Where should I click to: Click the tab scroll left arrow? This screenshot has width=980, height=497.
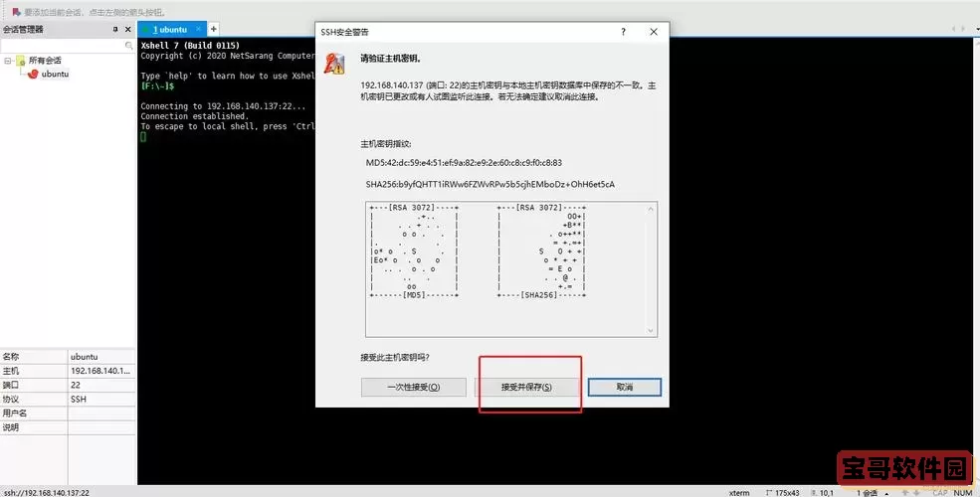(954, 29)
